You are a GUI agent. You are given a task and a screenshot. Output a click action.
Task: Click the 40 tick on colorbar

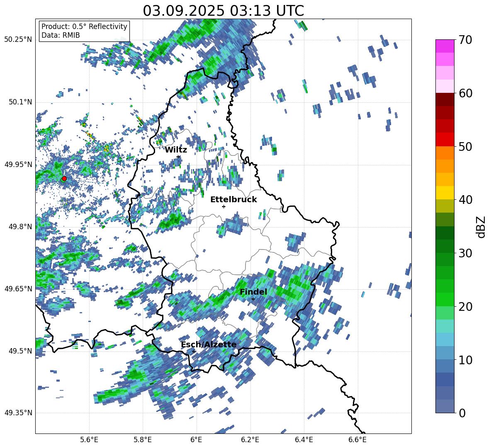(x=465, y=200)
